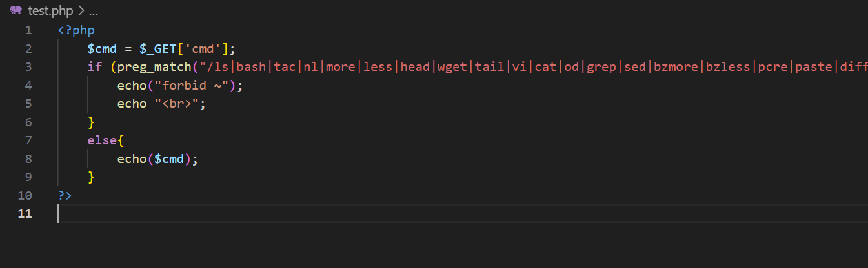Select line number 1 in gutter
The width and height of the screenshot is (868, 268).
pos(27,30)
